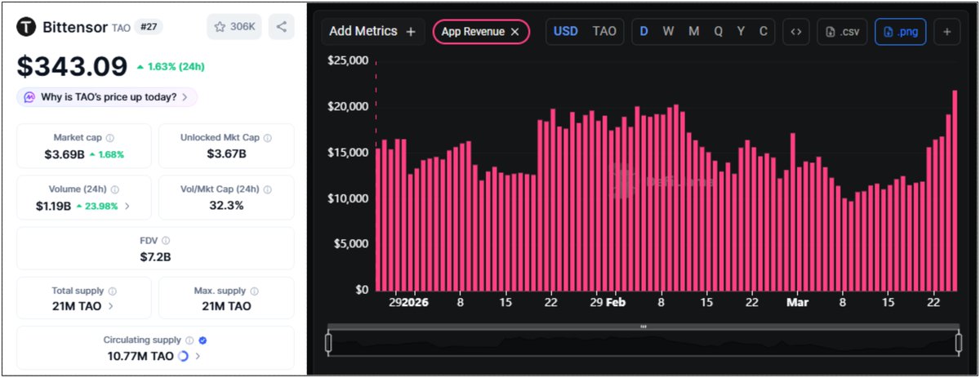Viewport: 980px width, 378px height.
Task: Select daily (D) interval
Action: 644,32
